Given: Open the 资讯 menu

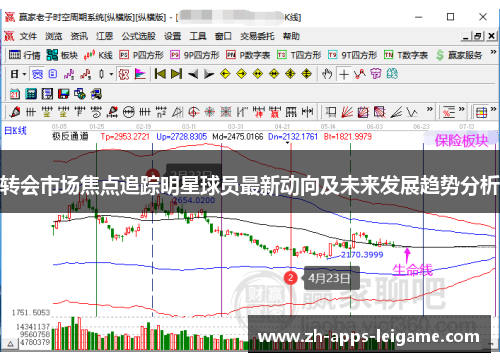Looking at the screenshot, I should pos(79,36).
